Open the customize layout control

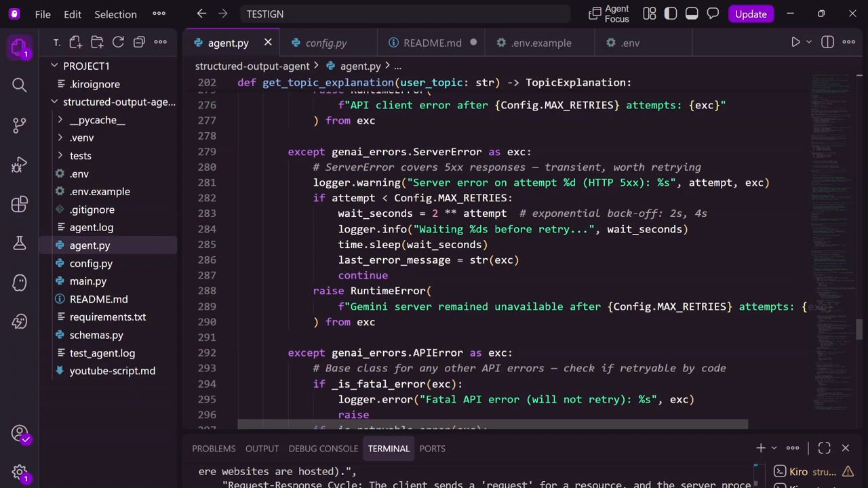point(650,14)
